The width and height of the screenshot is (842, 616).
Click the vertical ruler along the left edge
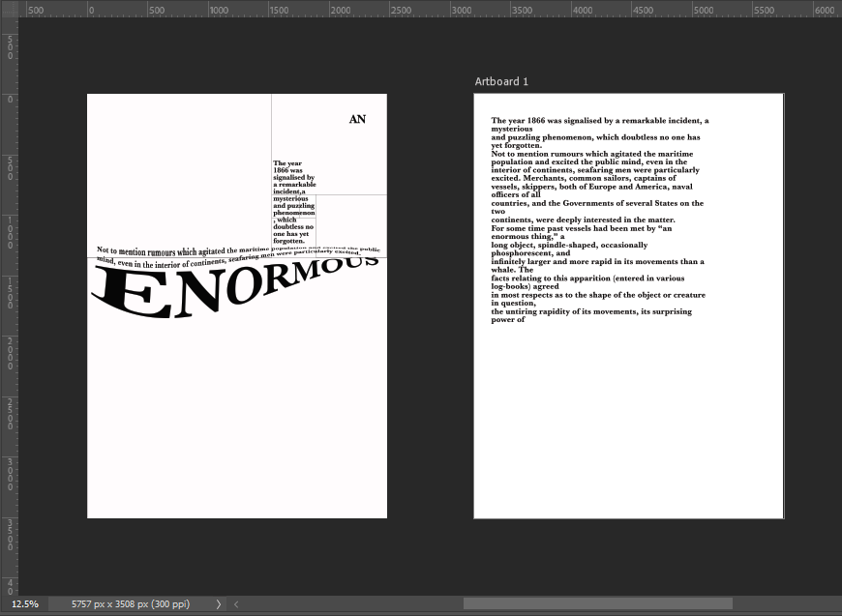coord(9,290)
